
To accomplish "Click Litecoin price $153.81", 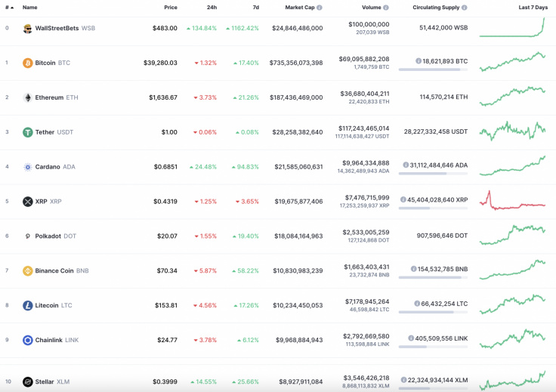I will [166, 306].
